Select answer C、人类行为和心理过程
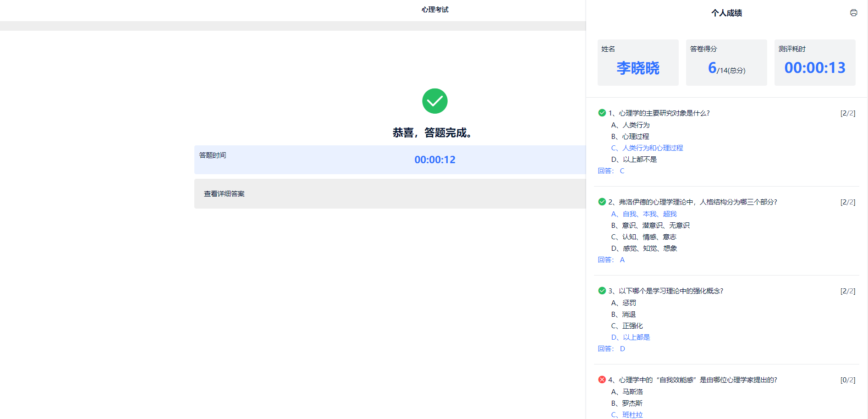 pyautogui.click(x=647, y=148)
